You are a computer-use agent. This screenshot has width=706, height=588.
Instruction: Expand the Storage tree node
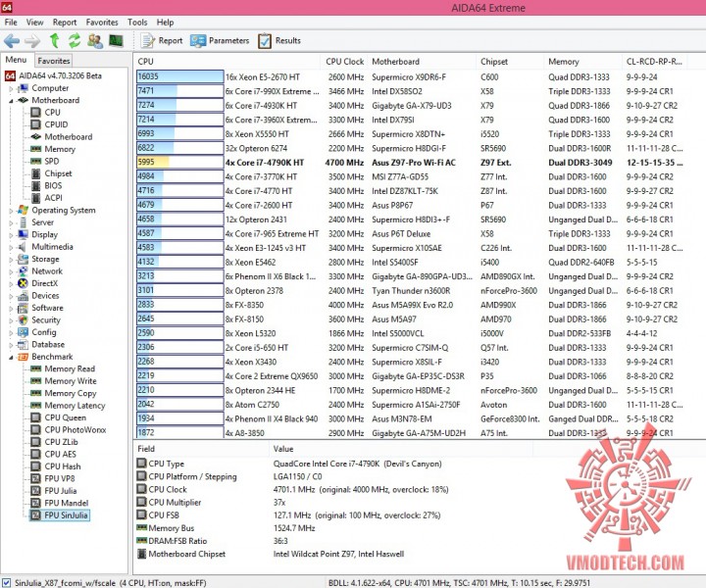(11, 260)
